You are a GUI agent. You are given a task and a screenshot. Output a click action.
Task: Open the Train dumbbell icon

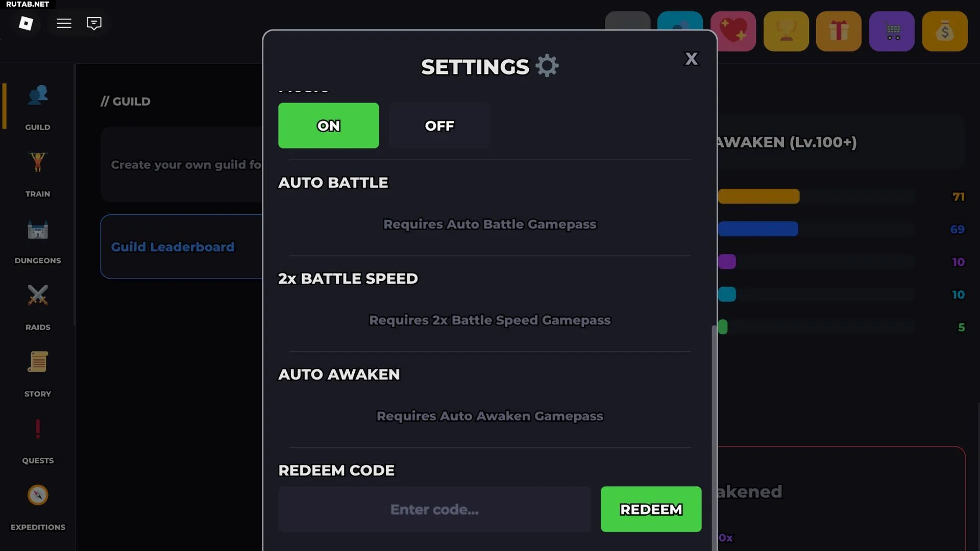(x=38, y=163)
